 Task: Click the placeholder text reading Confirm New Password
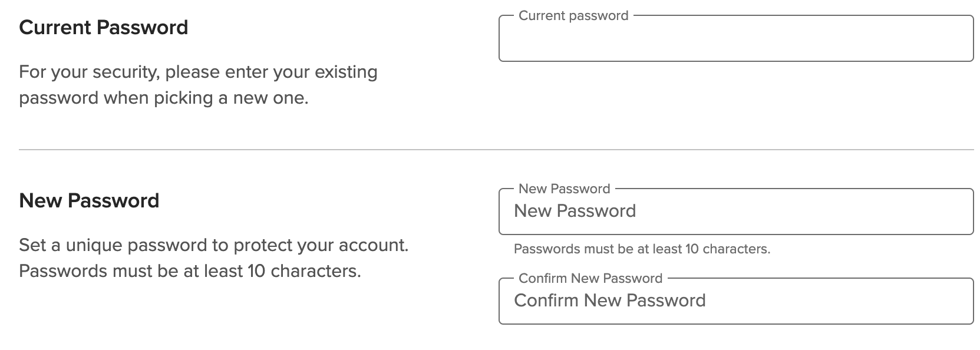point(610,301)
